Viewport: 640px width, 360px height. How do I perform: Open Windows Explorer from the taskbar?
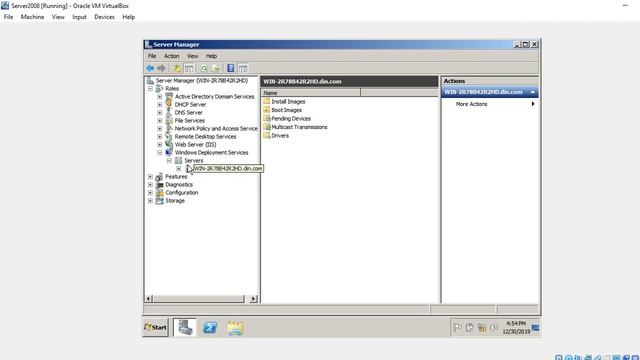pos(235,328)
